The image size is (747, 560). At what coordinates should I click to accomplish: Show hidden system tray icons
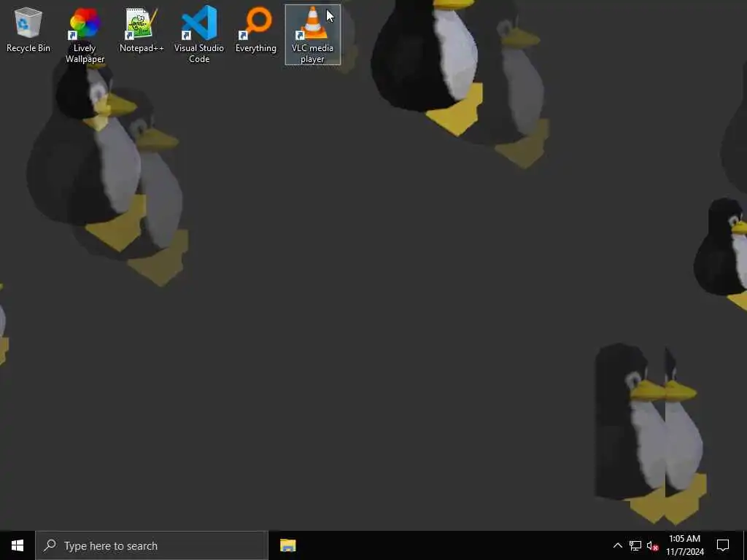(617, 545)
